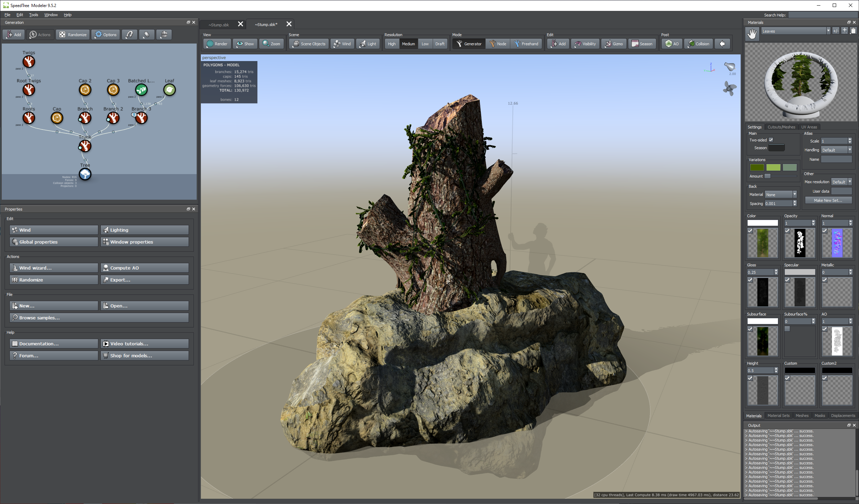Viewport: 859px width, 504px height.
Task: Toggle the Wind scene button
Action: pos(342,44)
